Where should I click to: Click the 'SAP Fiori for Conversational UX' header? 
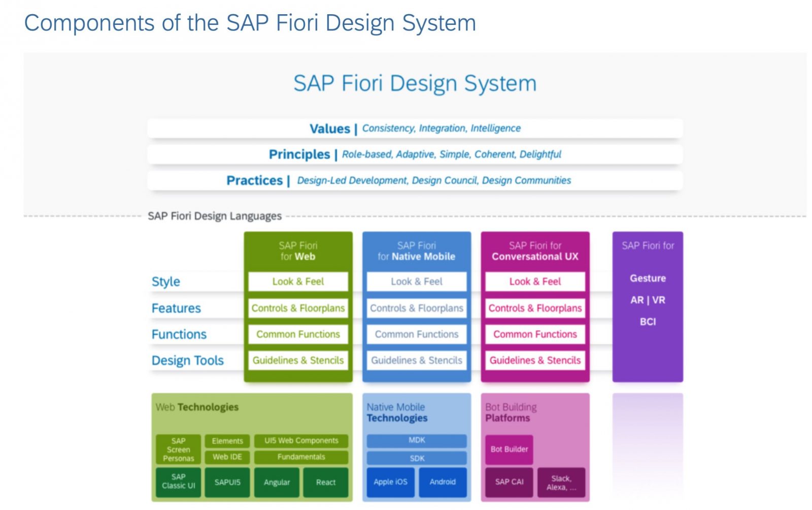535,251
